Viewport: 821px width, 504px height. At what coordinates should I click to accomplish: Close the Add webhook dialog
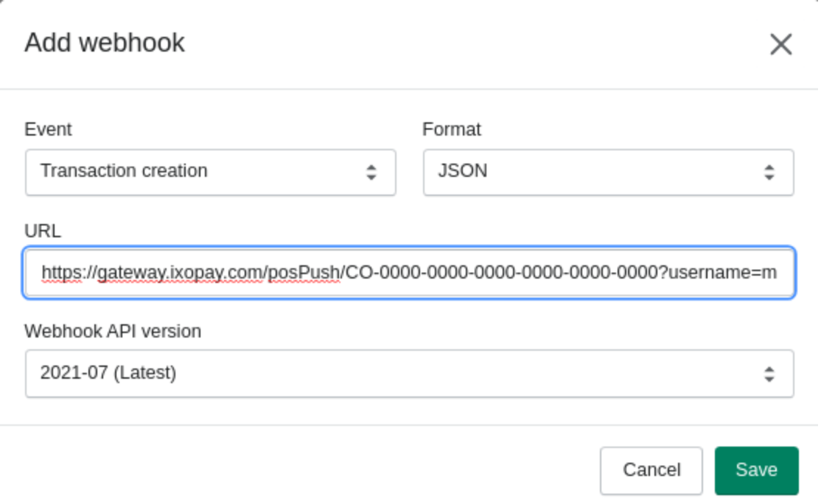click(780, 44)
